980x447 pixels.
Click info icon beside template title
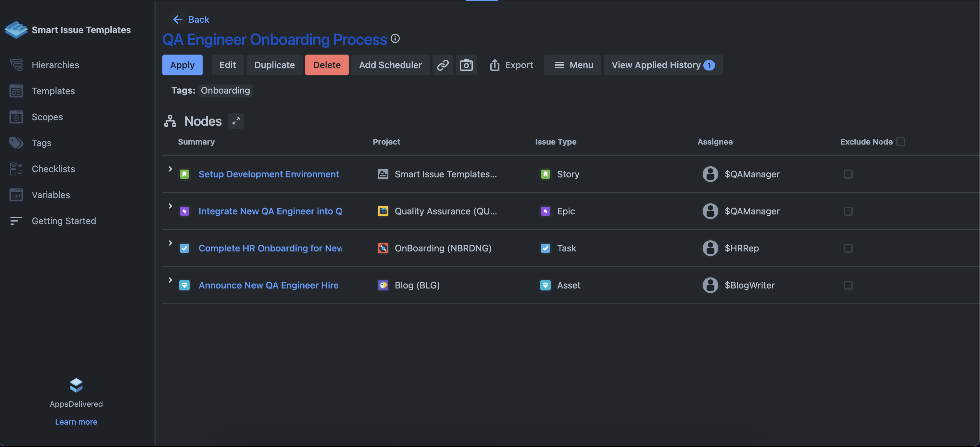pyautogui.click(x=395, y=38)
